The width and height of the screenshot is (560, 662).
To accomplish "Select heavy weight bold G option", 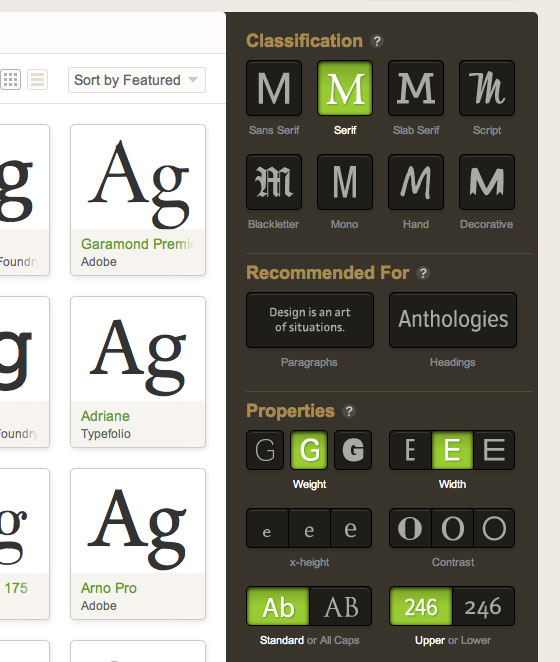I will point(353,450).
